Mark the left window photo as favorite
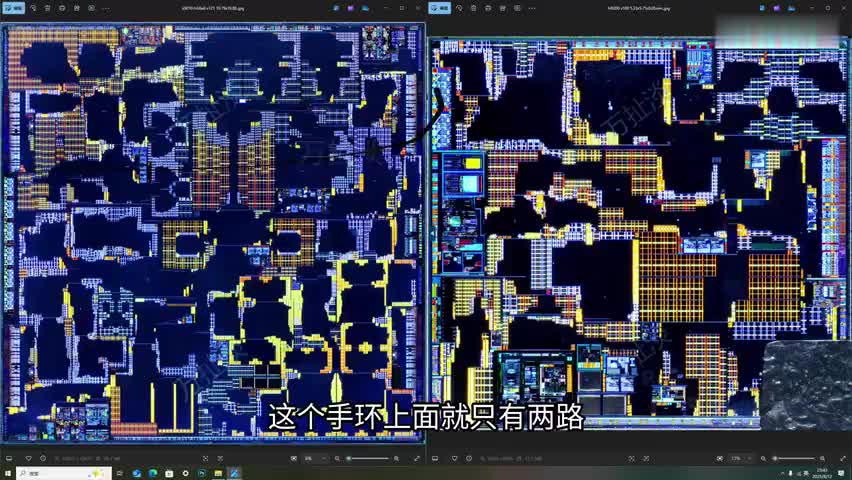Image resolution: width=852 pixels, height=480 pixels. click(28, 458)
